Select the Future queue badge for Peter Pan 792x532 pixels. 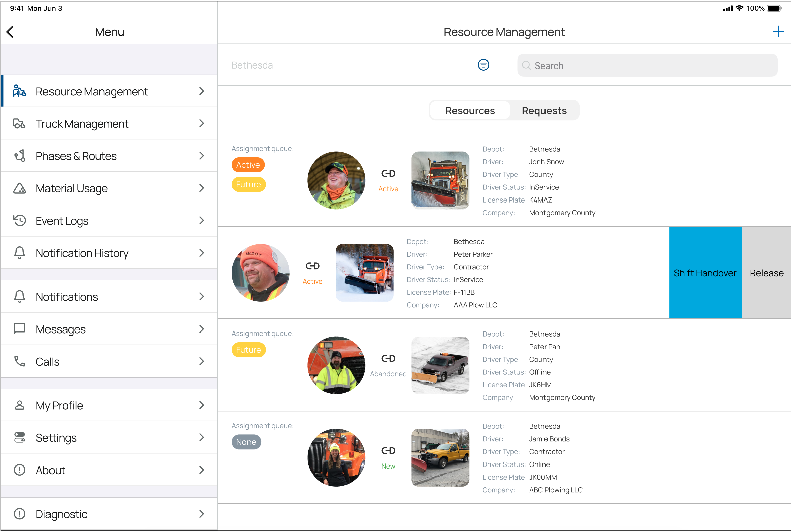pyautogui.click(x=248, y=350)
